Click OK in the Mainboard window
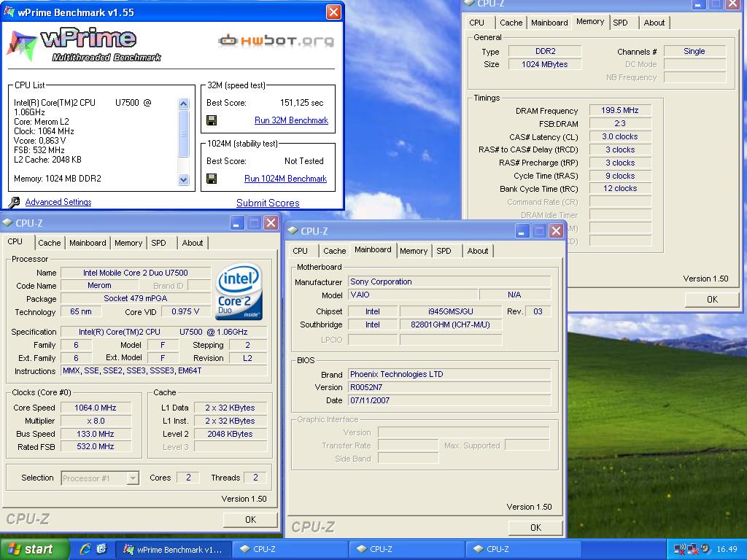Image resolution: width=747 pixels, height=560 pixels. coord(535,528)
